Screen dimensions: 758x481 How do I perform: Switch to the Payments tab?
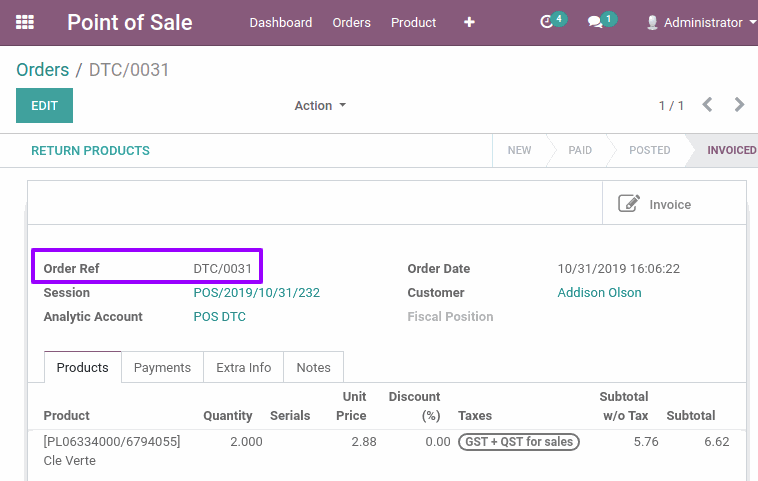162,367
